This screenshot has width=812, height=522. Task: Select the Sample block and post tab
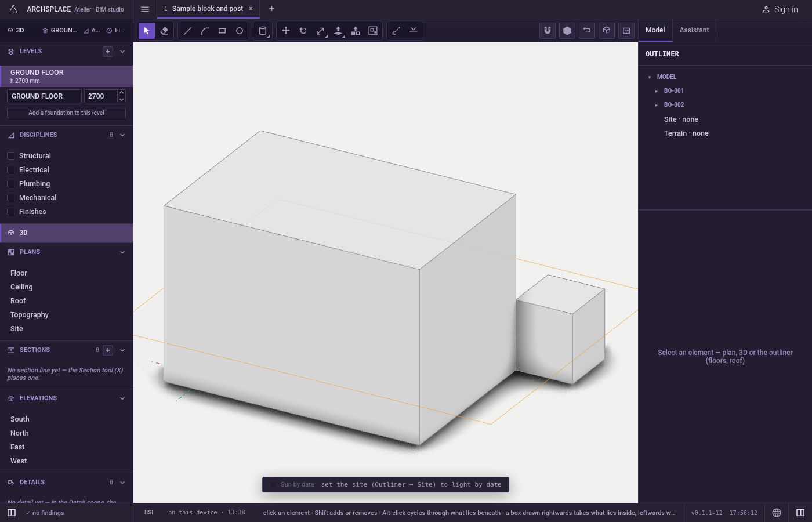click(x=208, y=9)
